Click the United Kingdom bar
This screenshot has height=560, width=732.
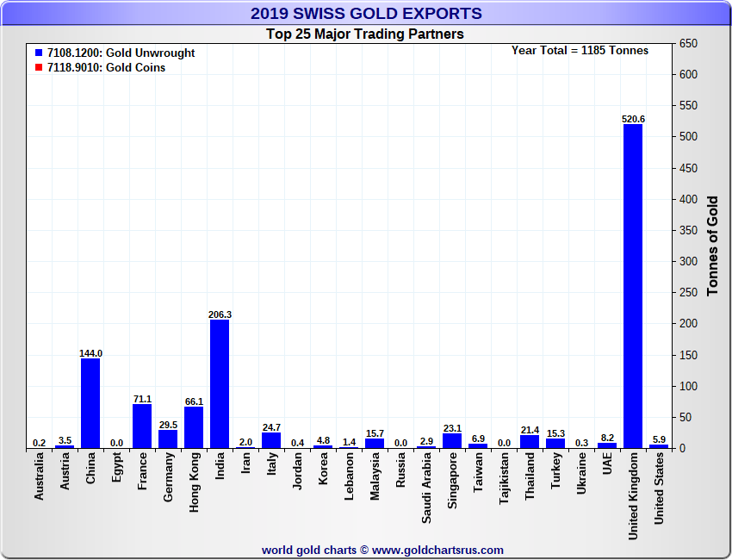pos(633,286)
